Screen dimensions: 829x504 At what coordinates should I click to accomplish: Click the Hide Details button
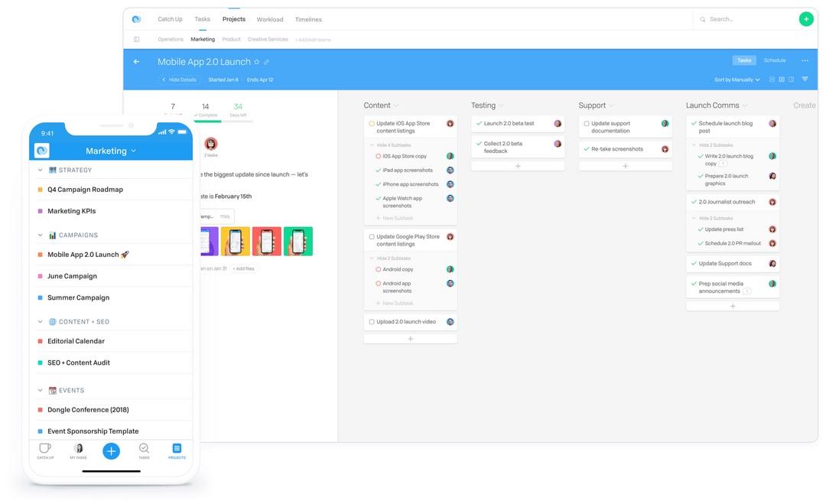pos(179,80)
